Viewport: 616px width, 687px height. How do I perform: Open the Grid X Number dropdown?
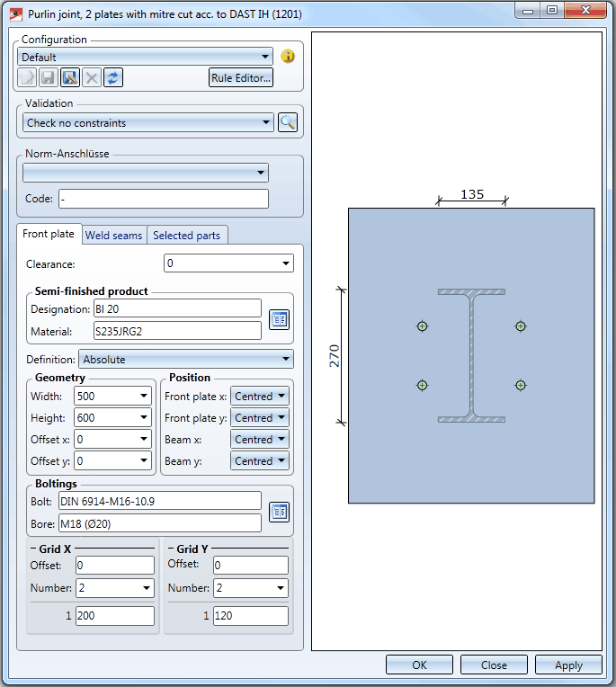(x=115, y=588)
